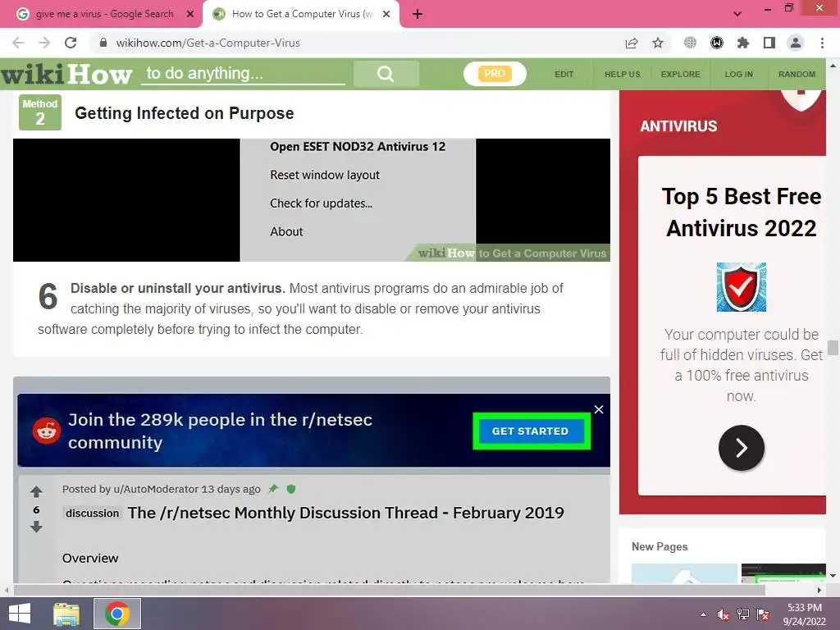The height and width of the screenshot is (630, 840).
Task: Click the first New Pages thumbnail
Action: coord(684,573)
